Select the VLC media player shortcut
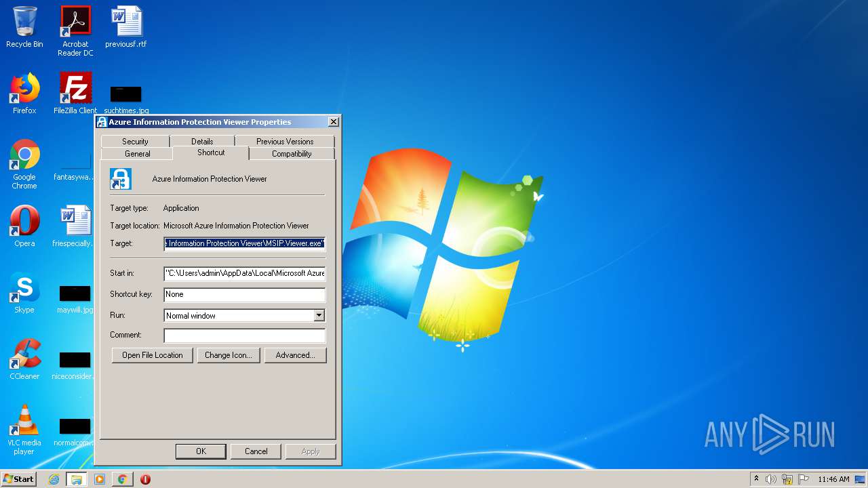 24,430
